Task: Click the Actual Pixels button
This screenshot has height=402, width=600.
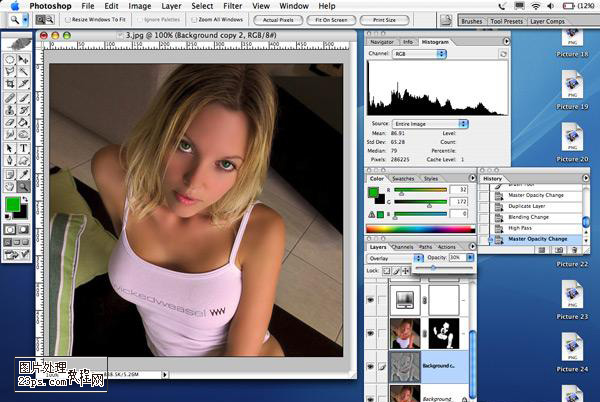Action: [x=278, y=20]
